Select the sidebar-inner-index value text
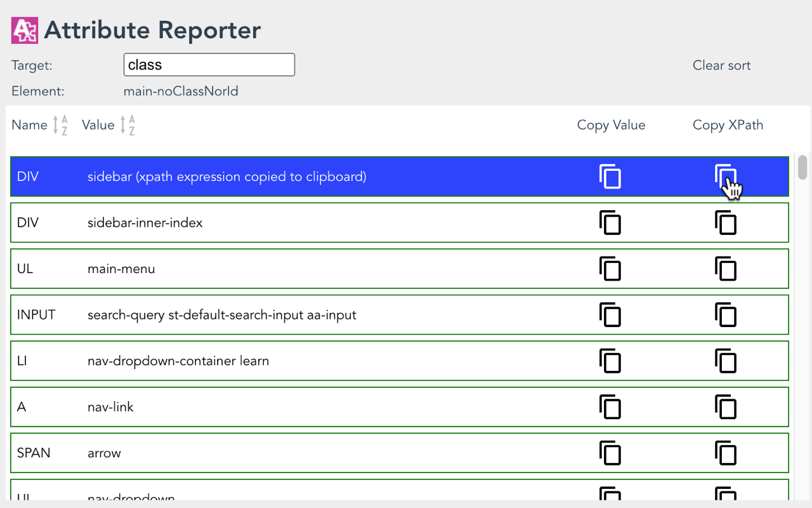Screen dimensions: 812x508 coord(145,223)
